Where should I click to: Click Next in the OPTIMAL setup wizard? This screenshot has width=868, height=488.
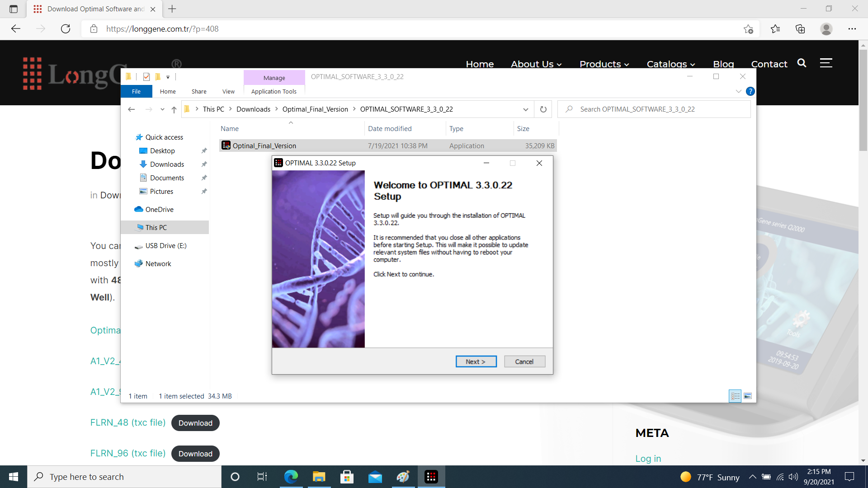pos(476,361)
